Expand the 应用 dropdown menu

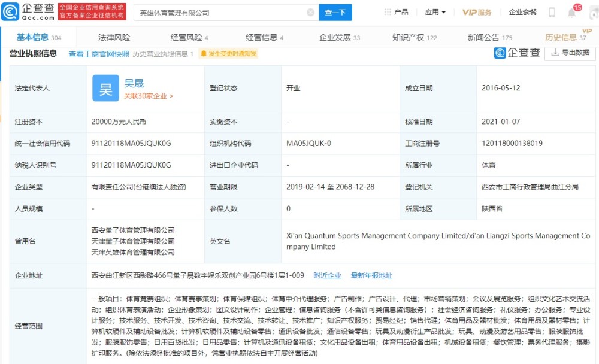pyautogui.click(x=435, y=12)
